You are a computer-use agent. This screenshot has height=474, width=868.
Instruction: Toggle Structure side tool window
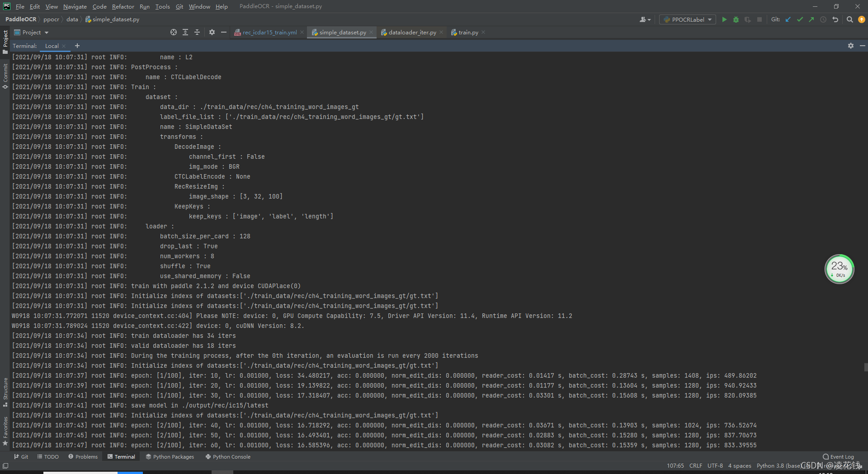[x=5, y=392]
